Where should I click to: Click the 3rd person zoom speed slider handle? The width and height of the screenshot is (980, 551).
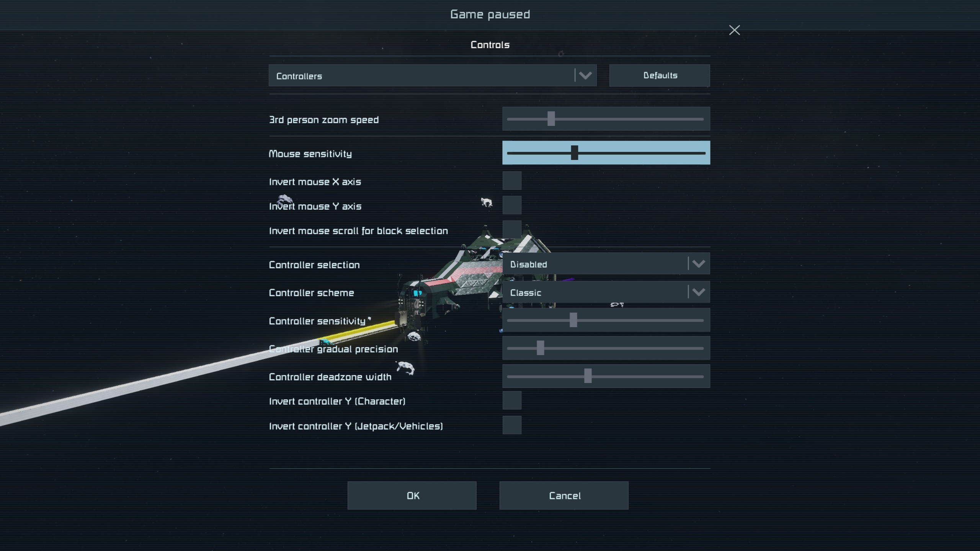(x=551, y=119)
